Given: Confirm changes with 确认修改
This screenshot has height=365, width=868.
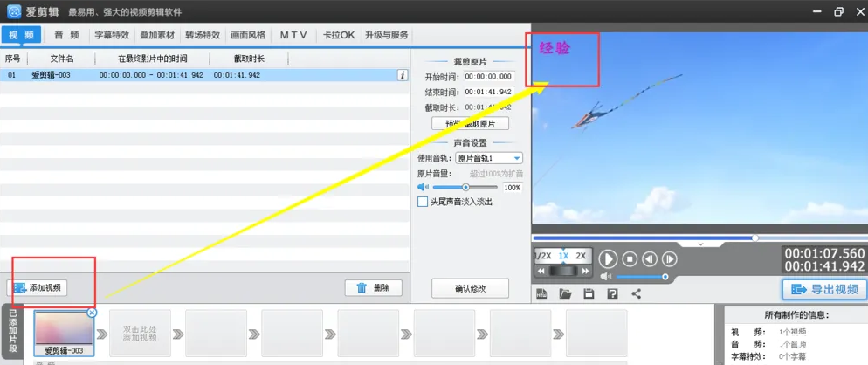Looking at the screenshot, I should (x=470, y=288).
